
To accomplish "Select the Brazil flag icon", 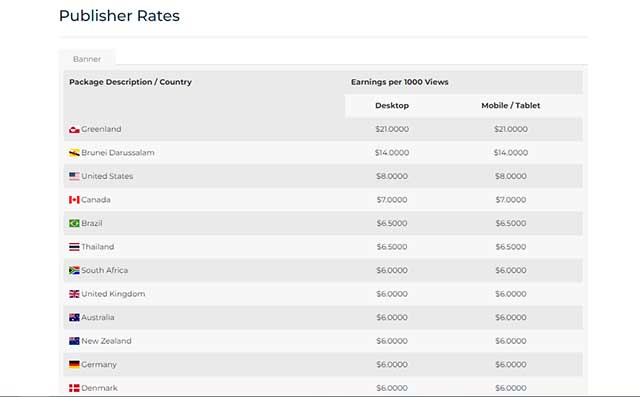I will (74, 224).
